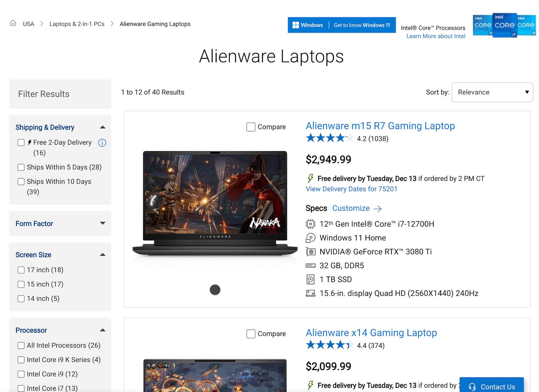Image resolution: width=539 pixels, height=392 pixels.
Task: Tick the Ships Within 5 Days filter
Action: coord(21,167)
